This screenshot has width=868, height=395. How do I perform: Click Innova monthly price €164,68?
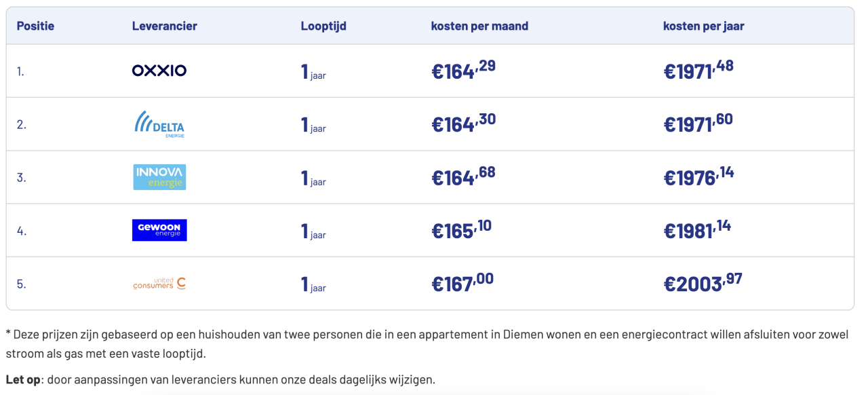click(x=464, y=176)
